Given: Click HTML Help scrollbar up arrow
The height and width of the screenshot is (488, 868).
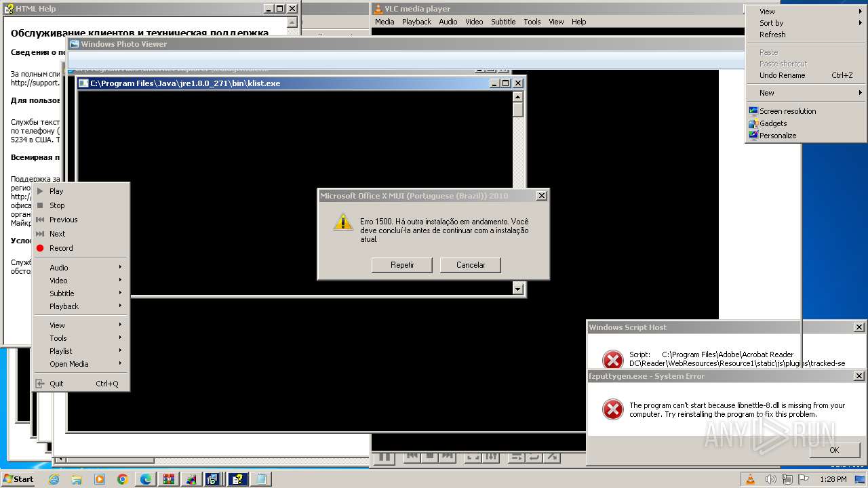Looking at the screenshot, I should [292, 22].
